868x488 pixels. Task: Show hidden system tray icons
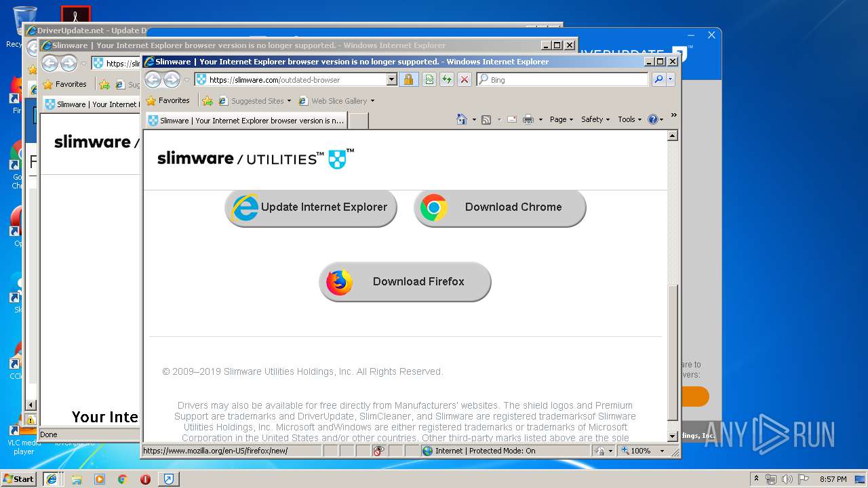757,479
